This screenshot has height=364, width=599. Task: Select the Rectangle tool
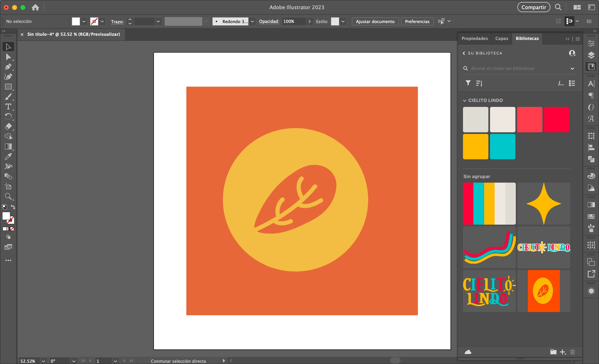pyautogui.click(x=8, y=87)
